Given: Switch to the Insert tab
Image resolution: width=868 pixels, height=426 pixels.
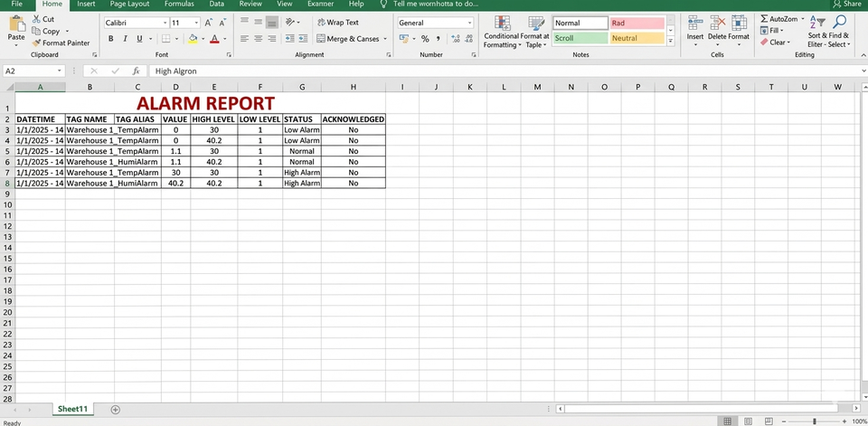Looking at the screenshot, I should (86, 4).
